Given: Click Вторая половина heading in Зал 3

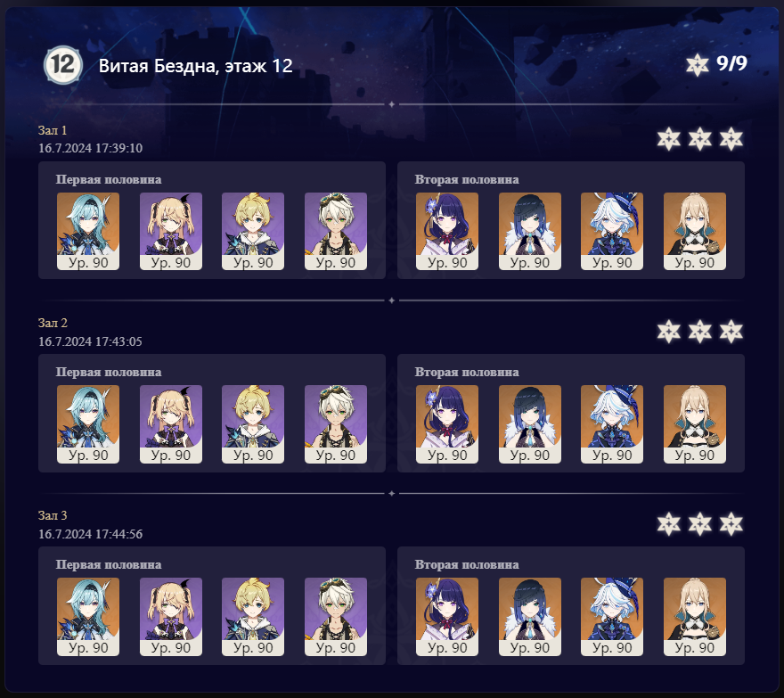Looking at the screenshot, I should coord(467,564).
